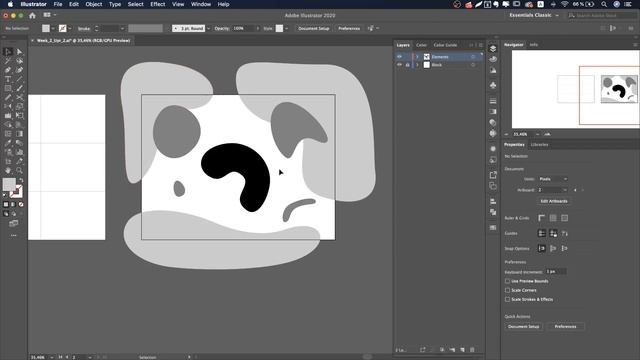Select the Hand tool
The height and width of the screenshot is (360, 640).
[x=8, y=170]
